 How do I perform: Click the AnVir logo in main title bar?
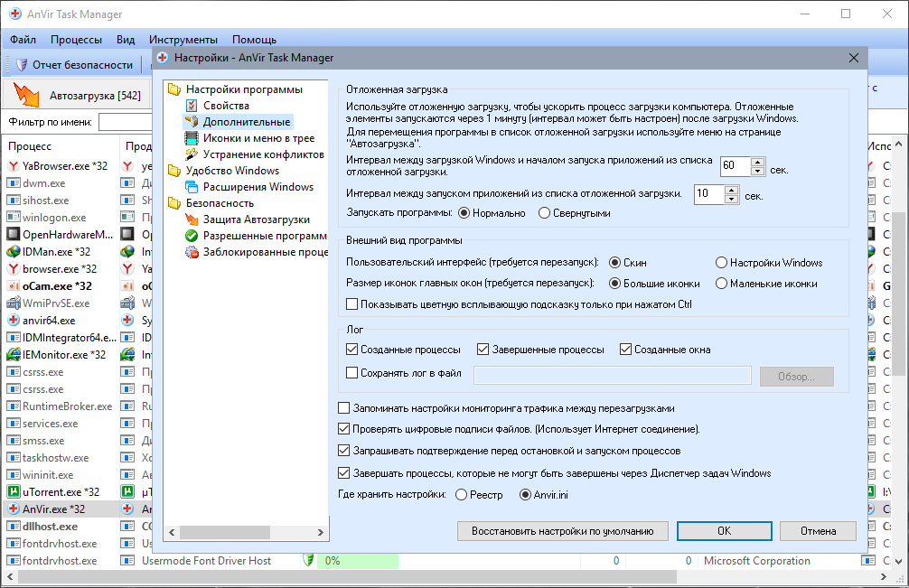(15, 14)
